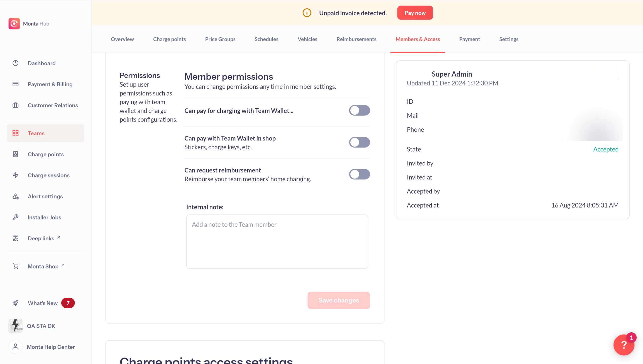Switch to the Charge points tab
The width and height of the screenshot is (643, 364).
169,39
